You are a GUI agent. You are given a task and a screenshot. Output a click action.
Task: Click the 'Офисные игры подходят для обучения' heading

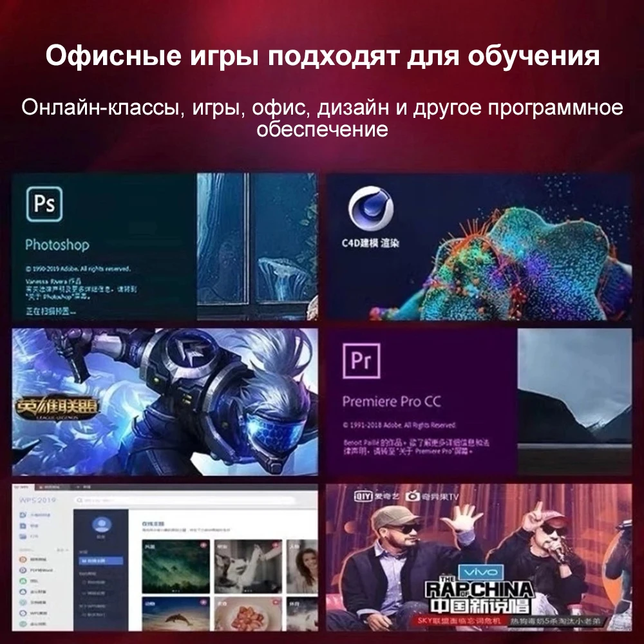(323, 55)
